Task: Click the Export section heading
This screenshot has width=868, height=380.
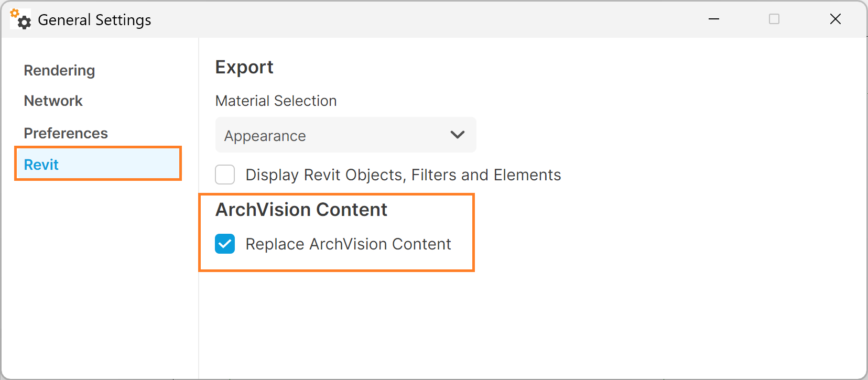Action: point(244,67)
